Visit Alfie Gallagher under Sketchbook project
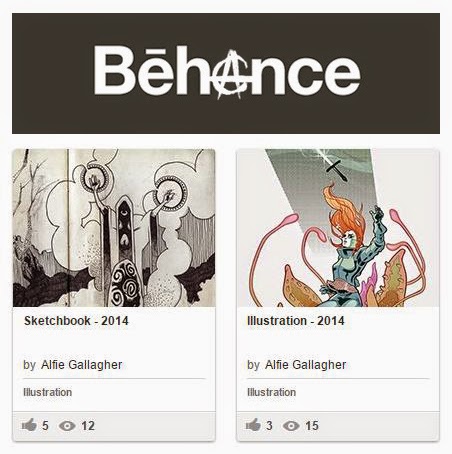Screen dimensions: 452x454 (x=82, y=365)
